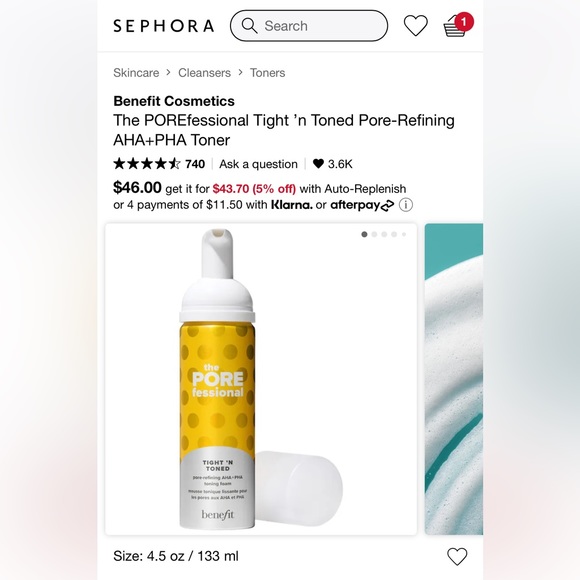Go to Toners breadcrumb
580x580 pixels.
267,72
